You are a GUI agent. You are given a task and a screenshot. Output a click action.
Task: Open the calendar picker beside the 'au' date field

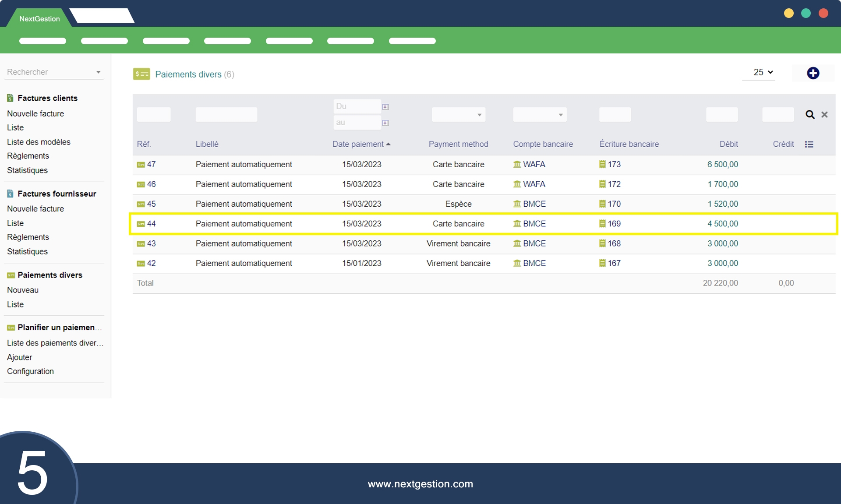385,123
